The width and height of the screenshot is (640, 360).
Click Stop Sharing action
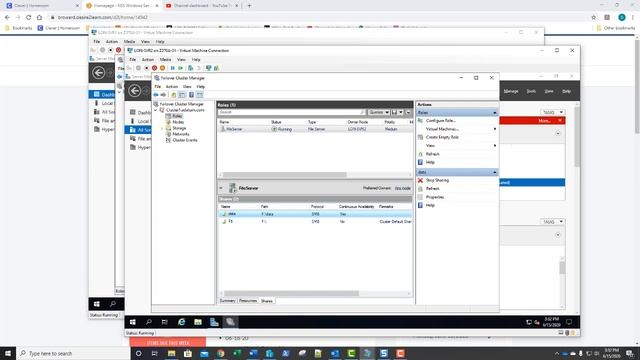[438, 180]
